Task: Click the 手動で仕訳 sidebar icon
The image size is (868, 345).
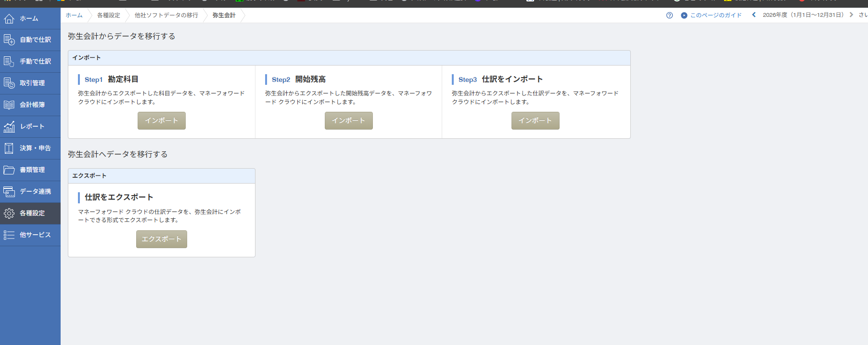Action: coord(9,62)
